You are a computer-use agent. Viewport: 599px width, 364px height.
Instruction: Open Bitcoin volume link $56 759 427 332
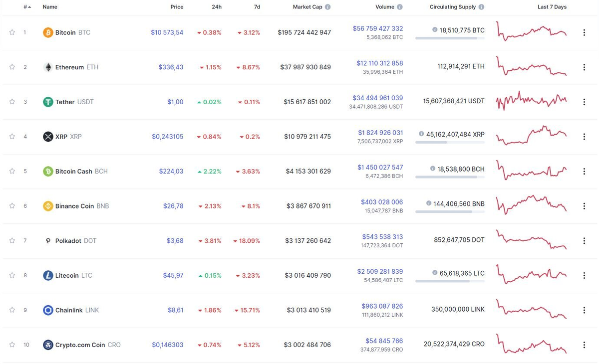(378, 28)
